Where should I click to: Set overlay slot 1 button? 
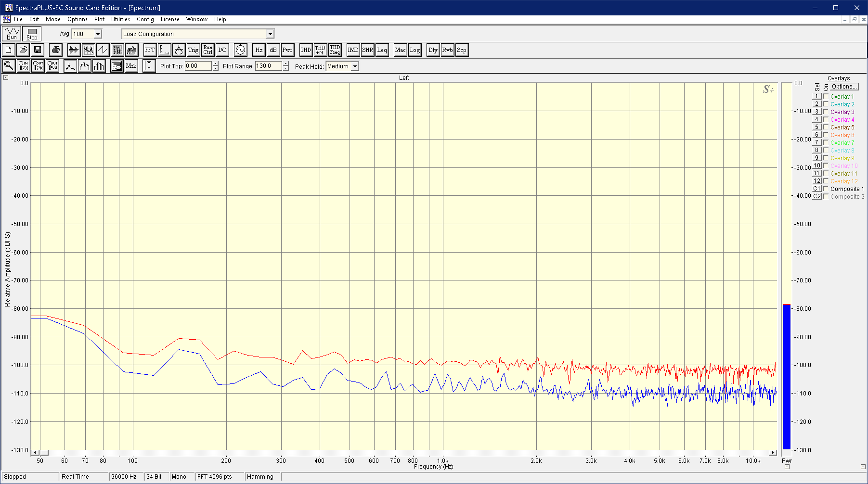pos(816,97)
